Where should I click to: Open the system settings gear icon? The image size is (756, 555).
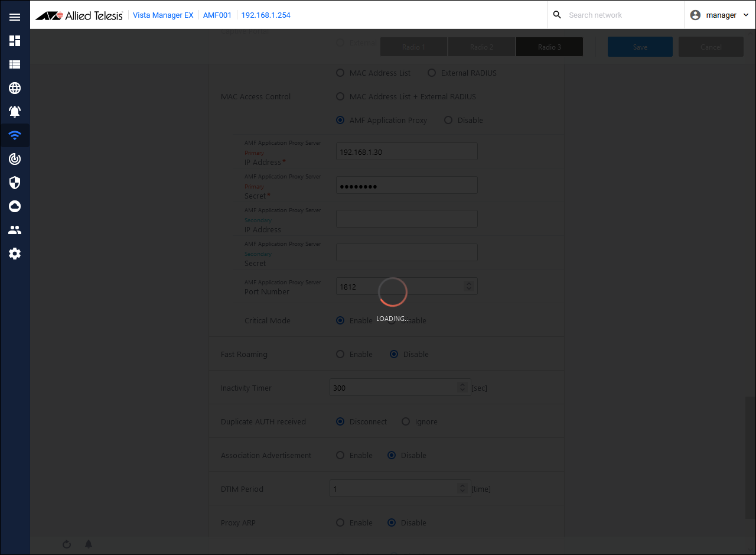coord(15,254)
